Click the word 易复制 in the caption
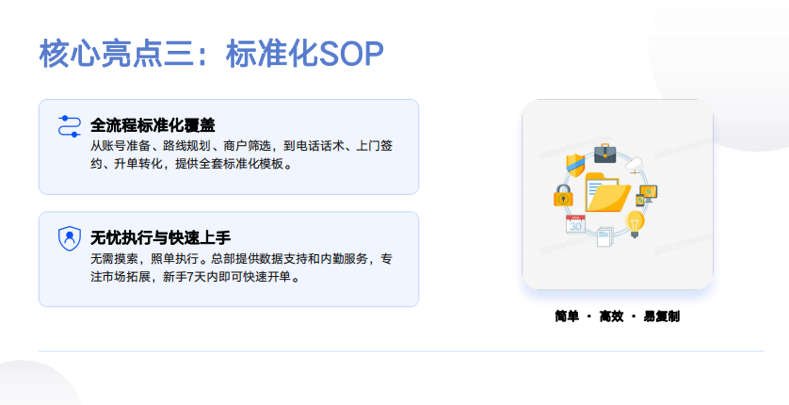789x405 pixels. tap(661, 316)
